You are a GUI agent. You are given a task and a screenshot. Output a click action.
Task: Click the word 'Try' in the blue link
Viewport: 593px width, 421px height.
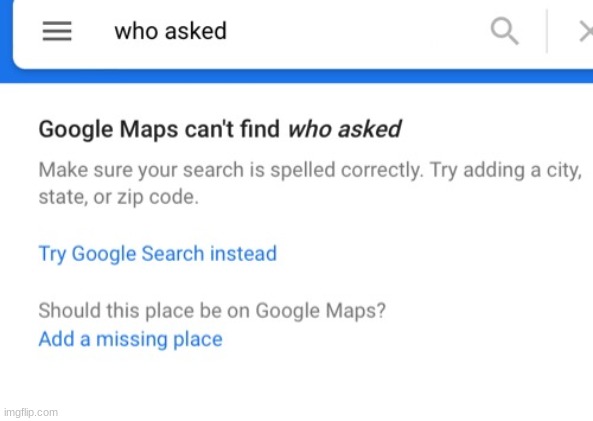click(x=53, y=254)
